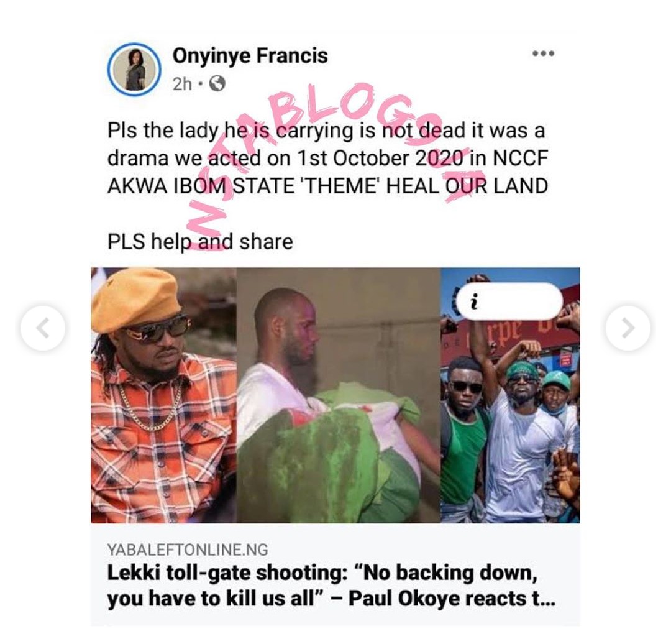Open the Lekki toll-gate shooting headline

pos(331,586)
